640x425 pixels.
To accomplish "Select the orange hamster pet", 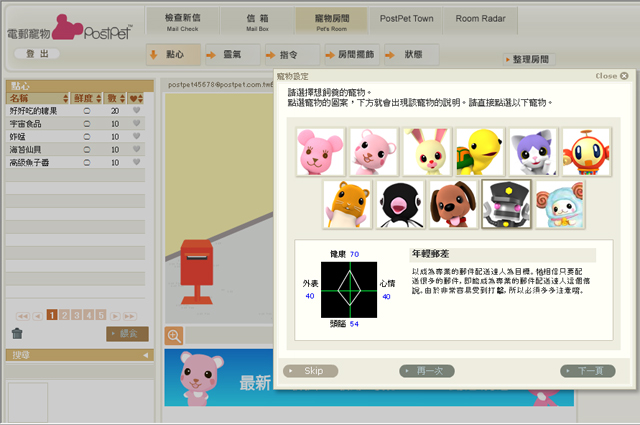I will click(x=347, y=204).
